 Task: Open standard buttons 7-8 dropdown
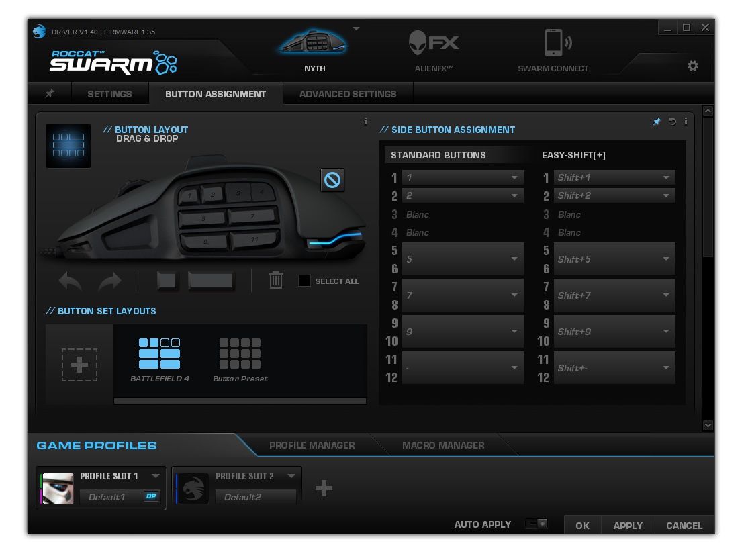click(x=463, y=295)
